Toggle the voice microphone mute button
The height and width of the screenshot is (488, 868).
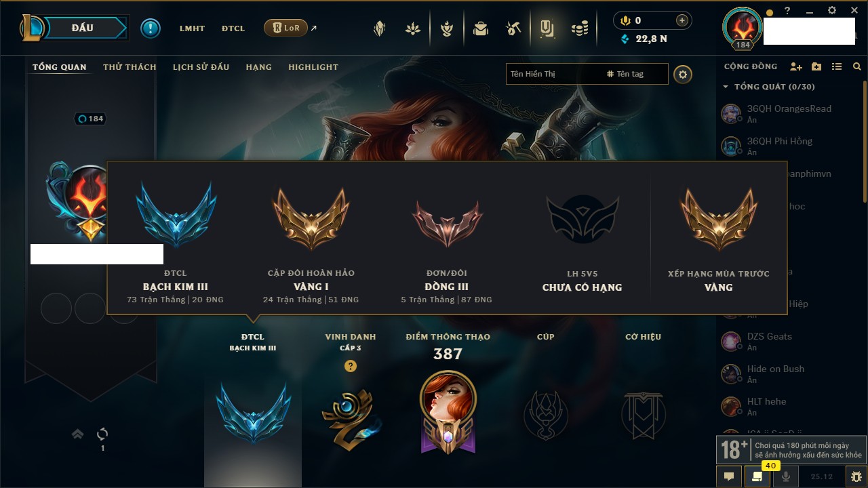785,476
